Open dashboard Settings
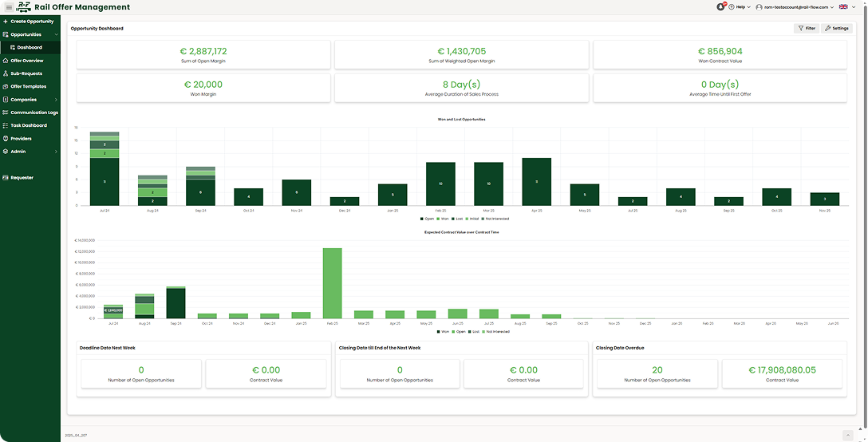This screenshot has width=868, height=442. coord(836,28)
